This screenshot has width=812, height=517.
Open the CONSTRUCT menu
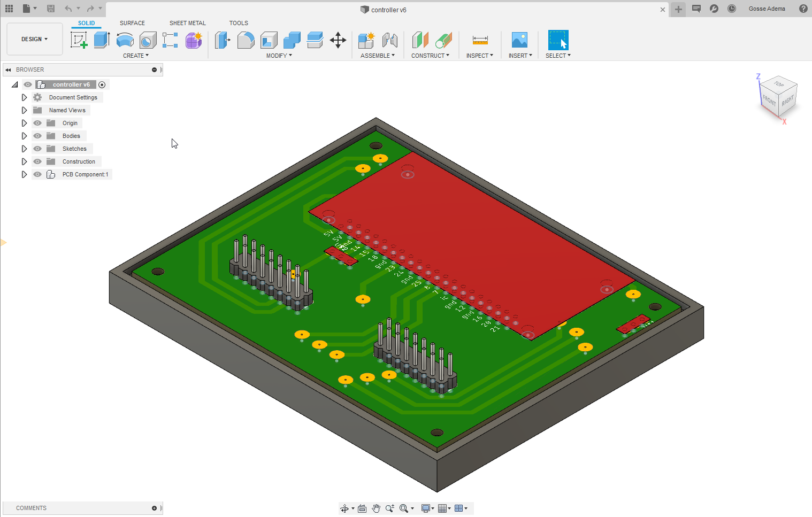tap(431, 56)
